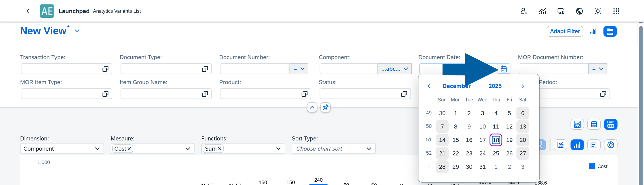The image size is (644, 185).
Task: Switch to the table grid view
Action: tap(594, 124)
